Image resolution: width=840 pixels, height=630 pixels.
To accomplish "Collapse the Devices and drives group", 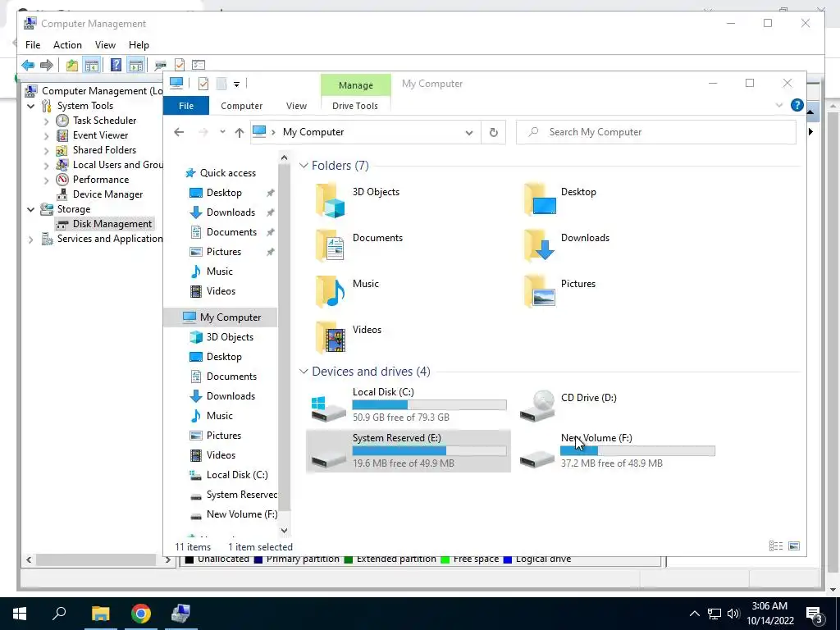I will [x=304, y=372].
